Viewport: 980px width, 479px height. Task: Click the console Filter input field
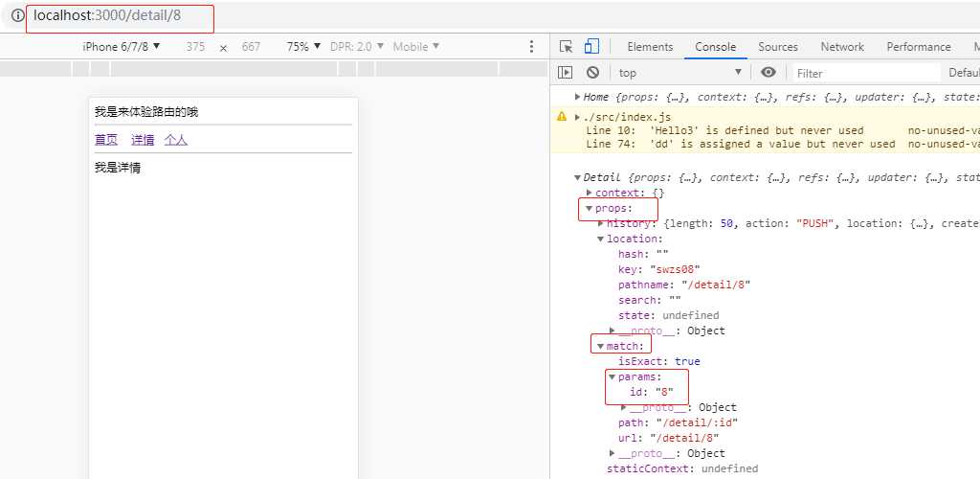click(x=866, y=73)
